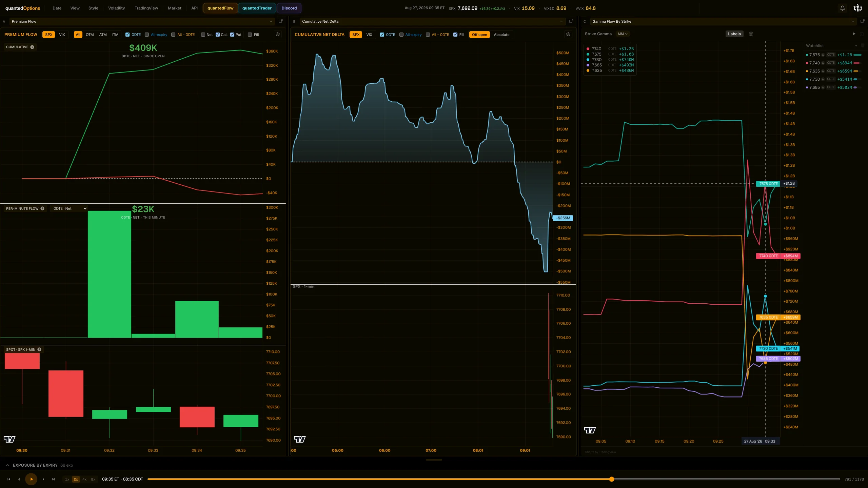
Task: Toggle the Labels button in Strike Gamma
Action: point(734,34)
